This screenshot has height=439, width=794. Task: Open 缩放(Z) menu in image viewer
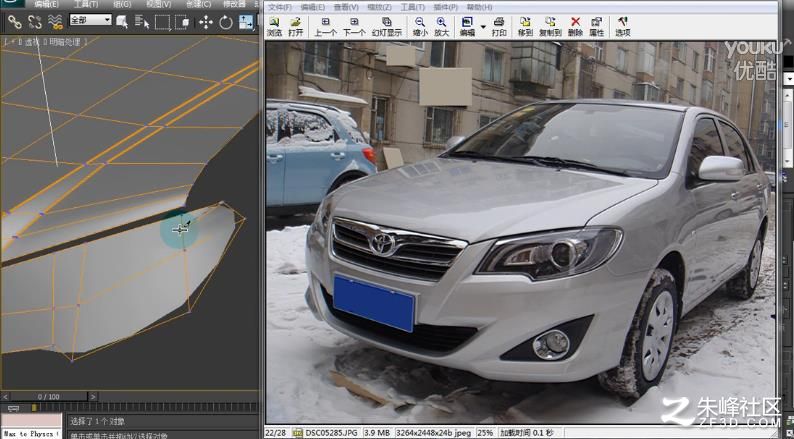[x=379, y=7]
